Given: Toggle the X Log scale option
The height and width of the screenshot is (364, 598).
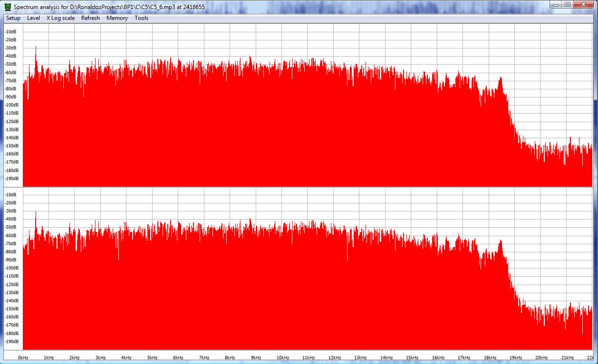Looking at the screenshot, I should pyautogui.click(x=60, y=18).
